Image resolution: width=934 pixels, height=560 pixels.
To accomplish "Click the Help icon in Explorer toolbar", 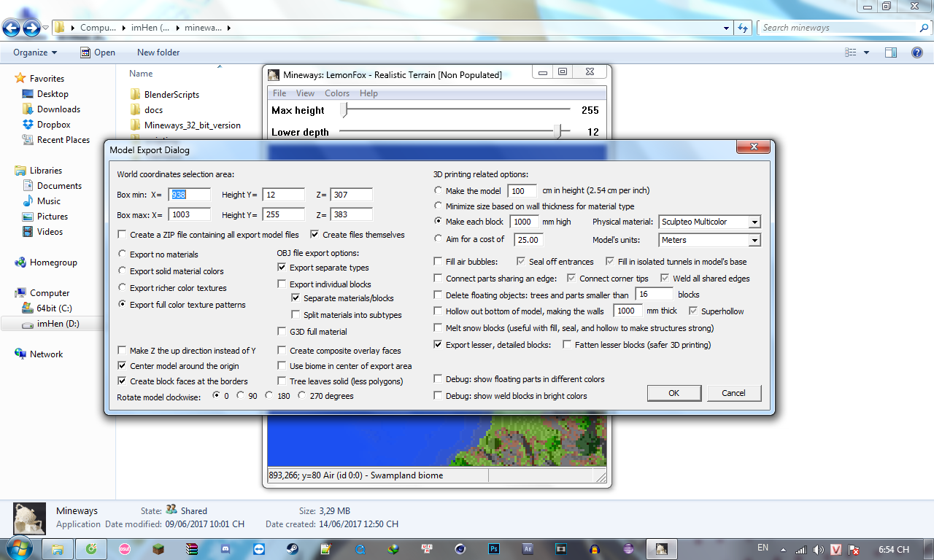I will coord(916,52).
